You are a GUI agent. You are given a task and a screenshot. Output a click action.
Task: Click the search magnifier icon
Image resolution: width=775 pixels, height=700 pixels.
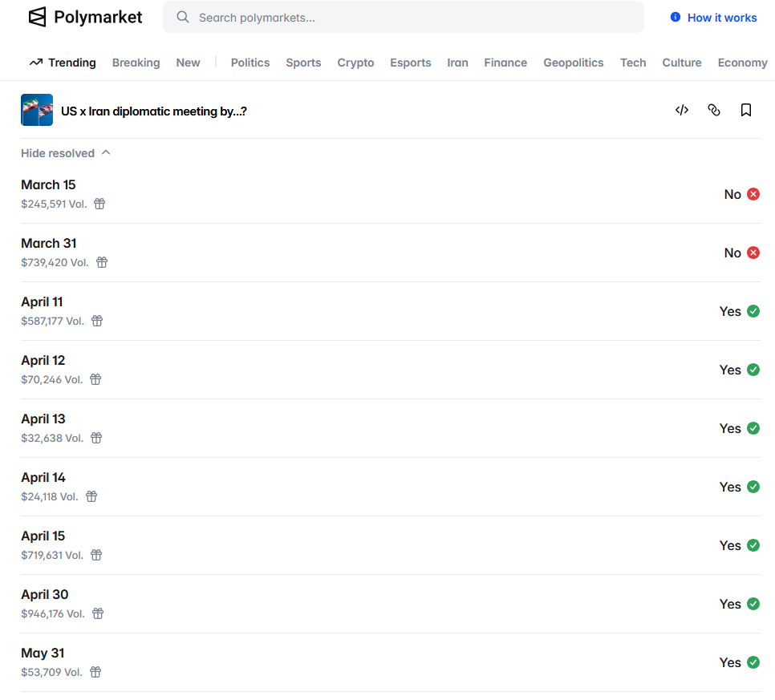point(183,18)
